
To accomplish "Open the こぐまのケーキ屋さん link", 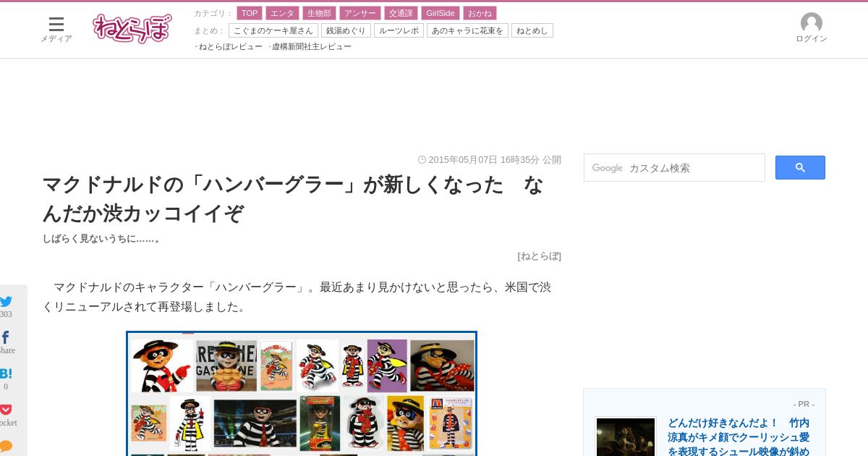I will [273, 30].
